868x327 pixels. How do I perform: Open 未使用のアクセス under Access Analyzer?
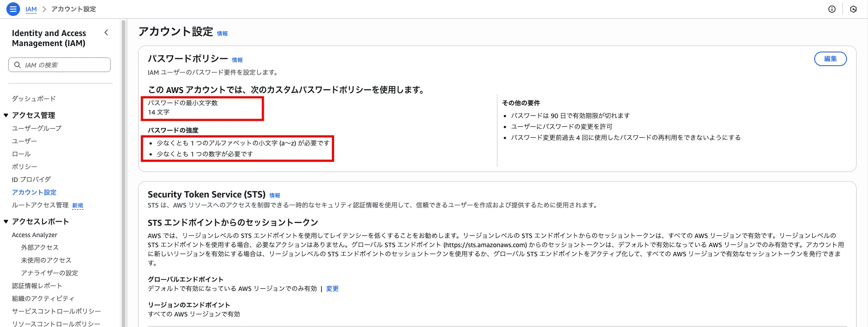[46, 260]
